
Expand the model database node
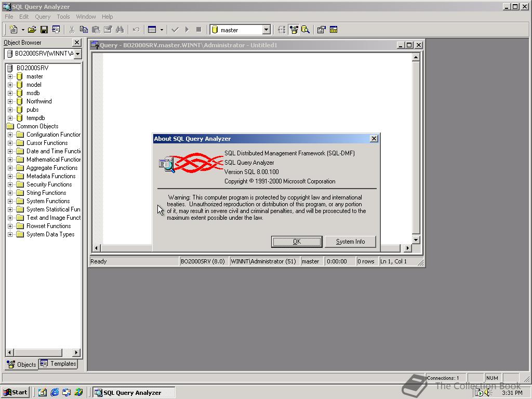10,85
